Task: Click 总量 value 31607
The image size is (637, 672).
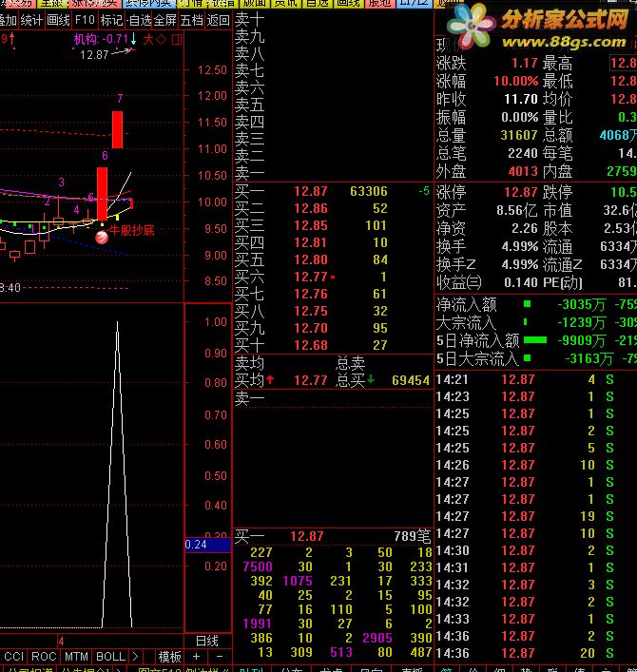Action: (519, 135)
